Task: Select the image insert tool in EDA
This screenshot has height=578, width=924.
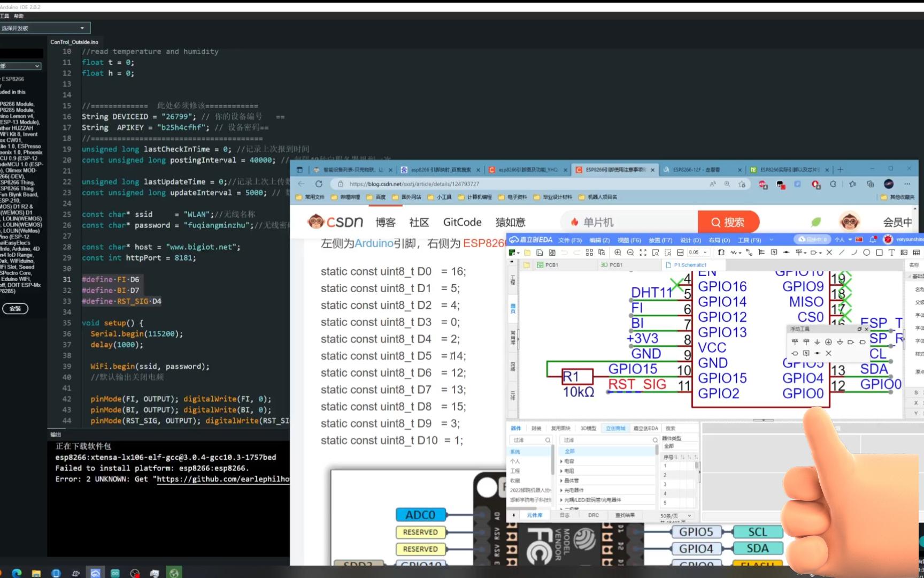Action: [x=904, y=252]
